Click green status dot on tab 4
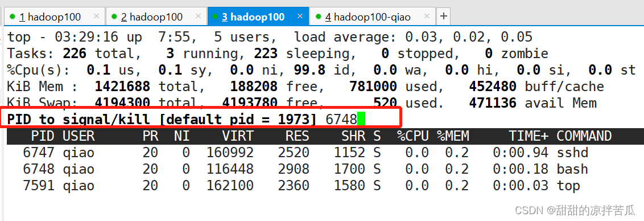This screenshot has height=221, width=644. 318,17
